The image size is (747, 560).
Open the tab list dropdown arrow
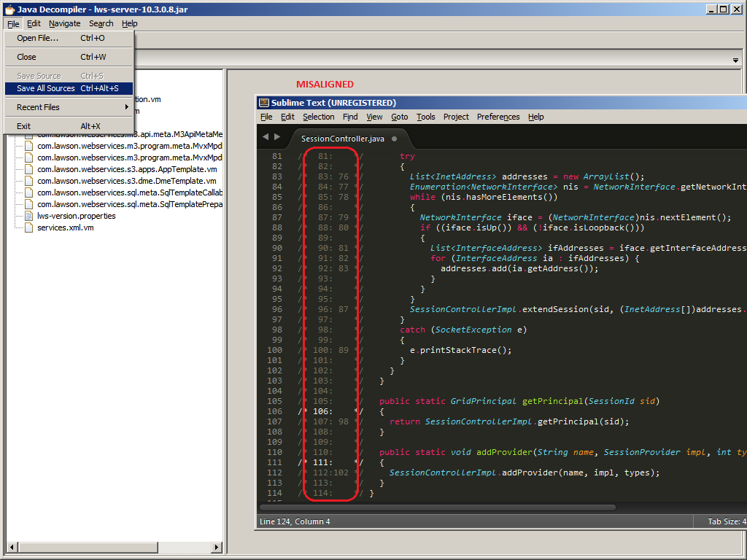tap(735, 60)
